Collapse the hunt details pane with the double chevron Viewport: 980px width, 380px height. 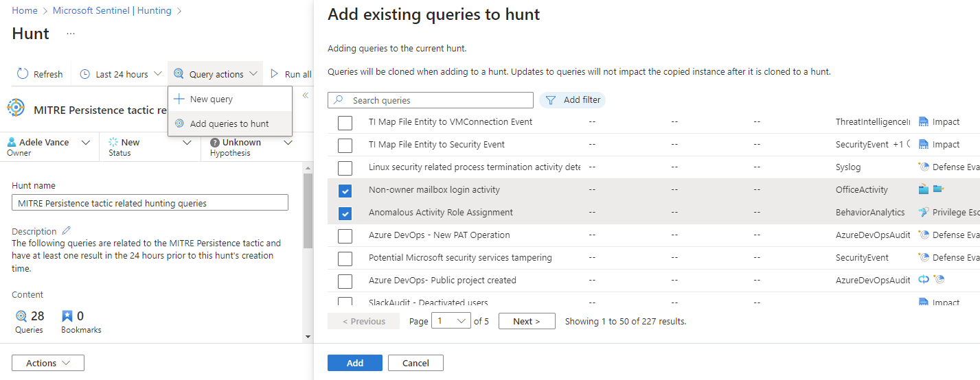click(306, 95)
